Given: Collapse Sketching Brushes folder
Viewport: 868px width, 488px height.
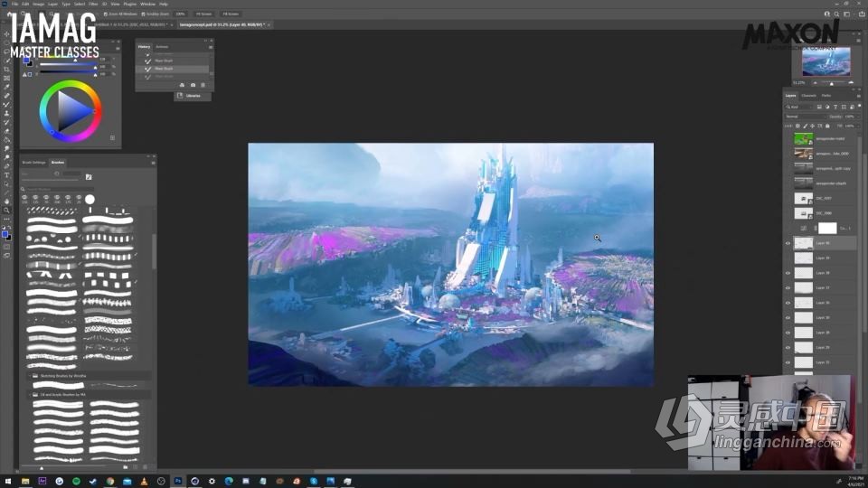Looking at the screenshot, I should [30, 376].
